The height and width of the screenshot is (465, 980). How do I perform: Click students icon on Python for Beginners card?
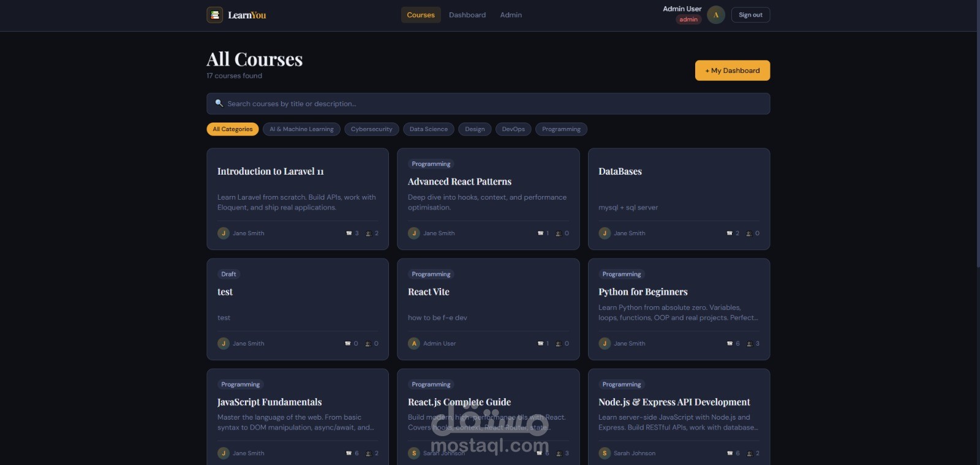click(750, 343)
